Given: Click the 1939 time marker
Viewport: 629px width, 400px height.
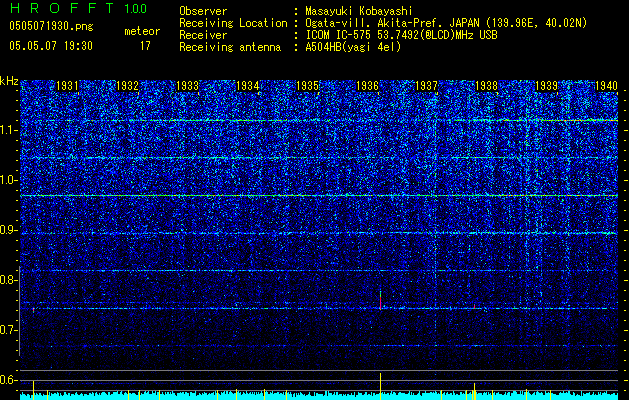Looking at the screenshot, I should tap(546, 85).
